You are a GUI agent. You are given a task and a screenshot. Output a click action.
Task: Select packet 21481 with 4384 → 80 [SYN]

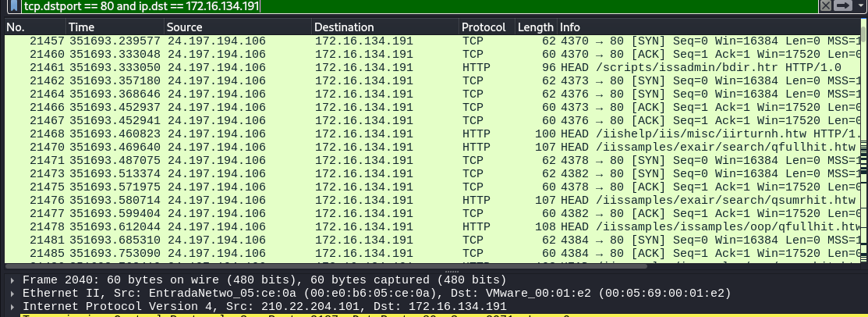[x=434, y=240]
